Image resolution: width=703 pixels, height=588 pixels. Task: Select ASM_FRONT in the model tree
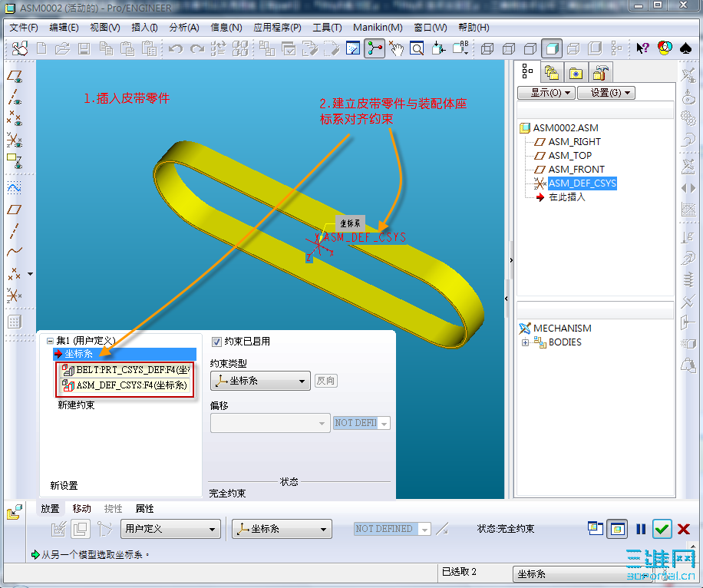(576, 170)
